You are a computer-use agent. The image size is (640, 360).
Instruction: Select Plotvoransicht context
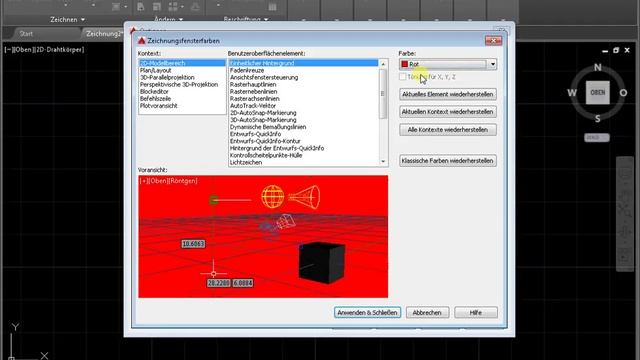click(158, 106)
